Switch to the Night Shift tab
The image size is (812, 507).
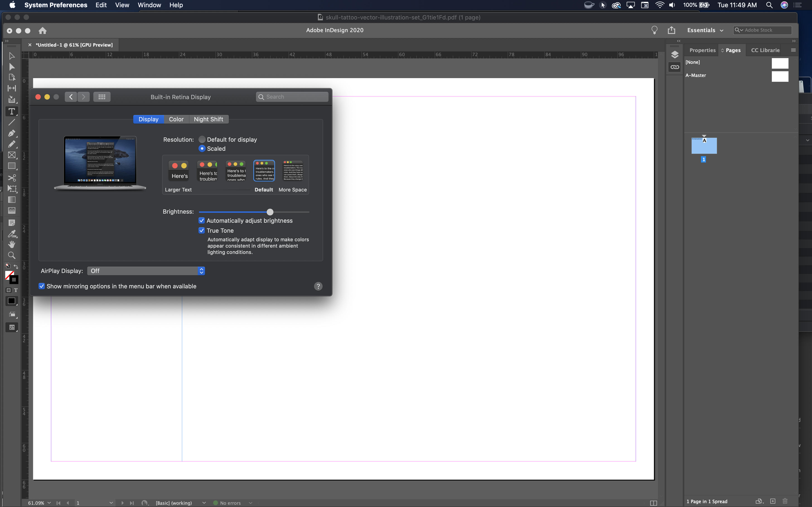click(x=208, y=119)
